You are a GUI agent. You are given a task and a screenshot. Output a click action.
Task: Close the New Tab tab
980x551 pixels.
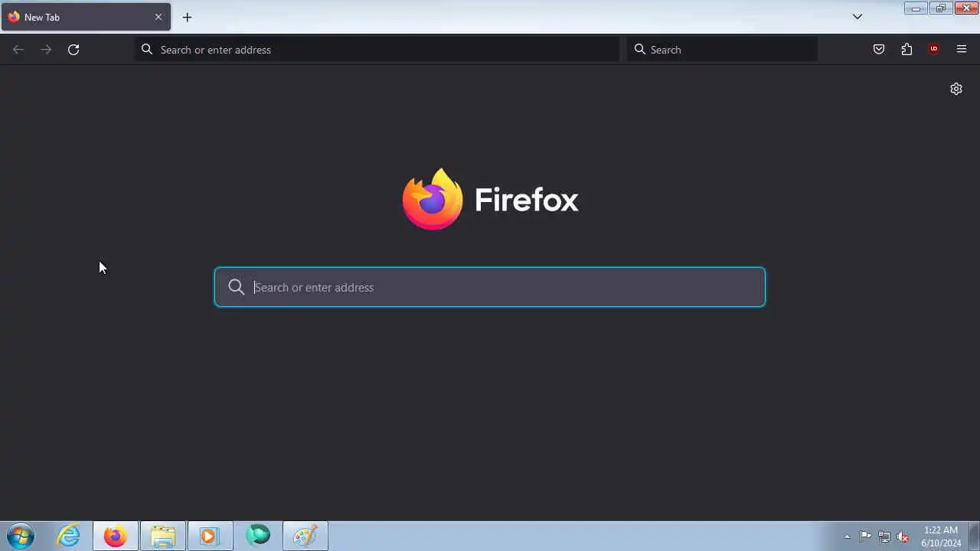click(x=158, y=17)
